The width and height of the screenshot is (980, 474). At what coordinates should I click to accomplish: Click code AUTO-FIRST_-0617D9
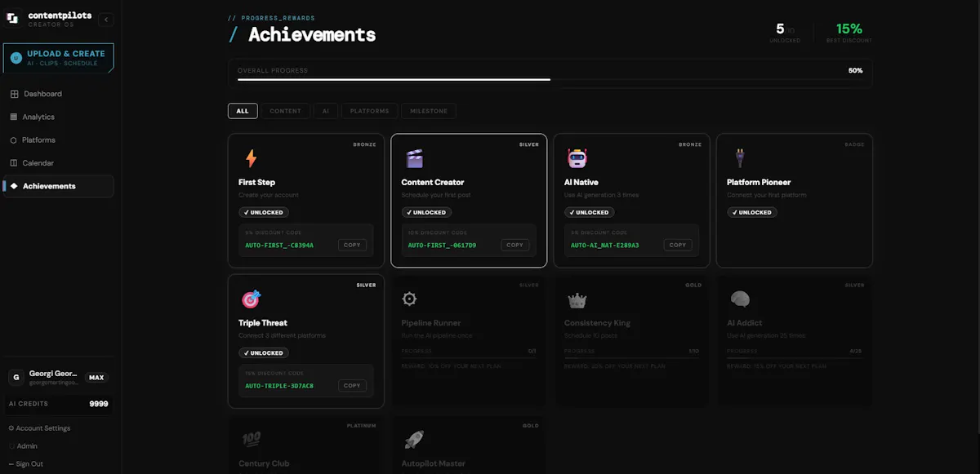tap(442, 245)
